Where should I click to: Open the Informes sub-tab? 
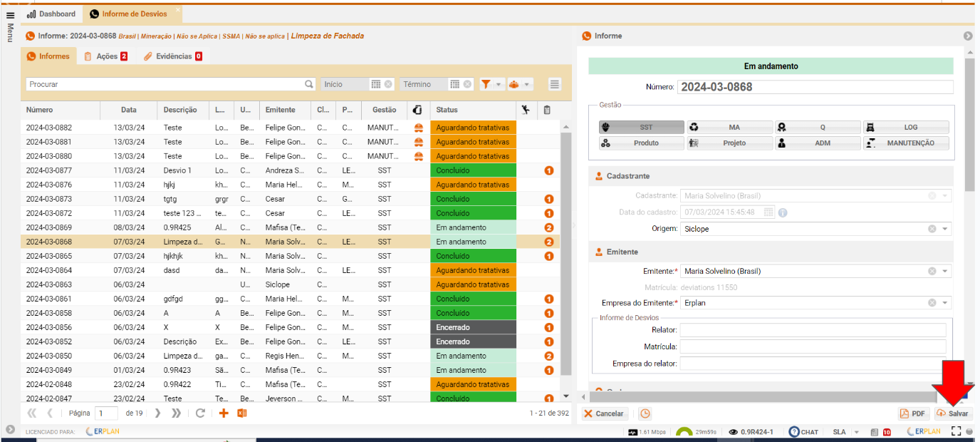48,56
